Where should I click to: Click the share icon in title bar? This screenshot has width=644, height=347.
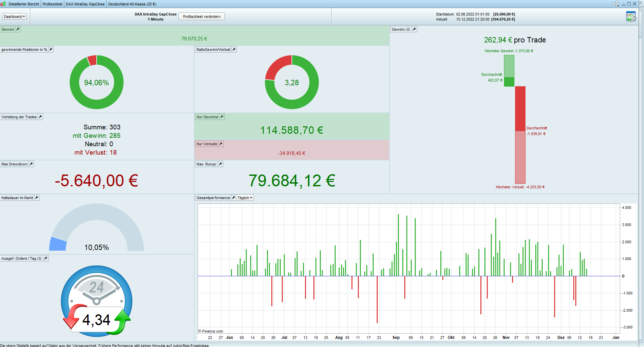point(616,4)
